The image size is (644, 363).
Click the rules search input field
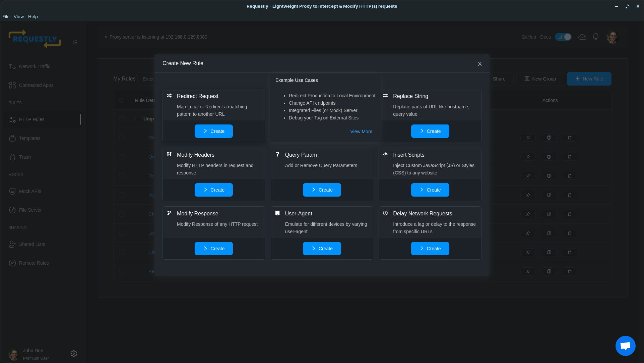(x=147, y=79)
